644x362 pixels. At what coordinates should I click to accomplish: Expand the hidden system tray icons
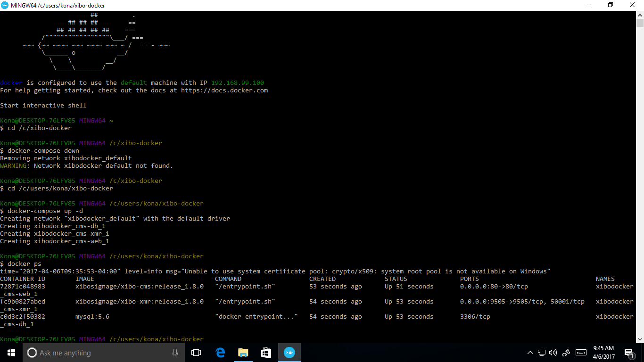[x=530, y=353]
